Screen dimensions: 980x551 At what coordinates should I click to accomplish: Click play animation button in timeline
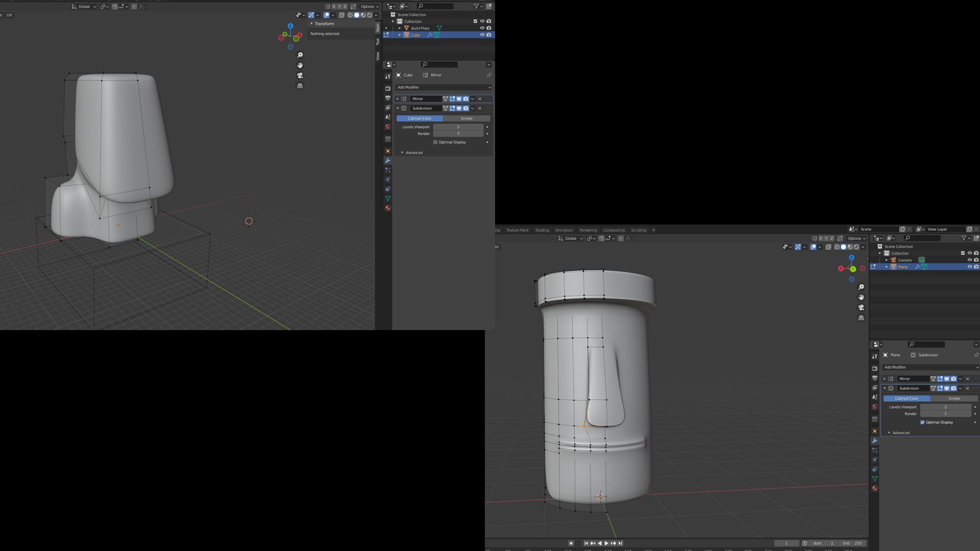606,543
